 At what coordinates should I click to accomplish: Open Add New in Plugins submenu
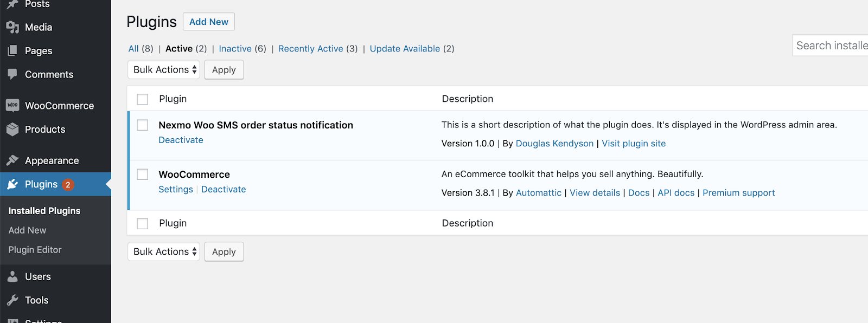click(27, 230)
